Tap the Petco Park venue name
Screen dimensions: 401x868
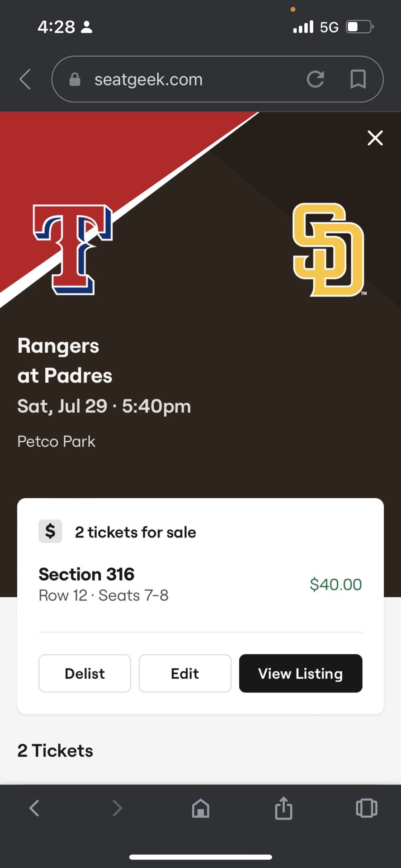coord(57,441)
